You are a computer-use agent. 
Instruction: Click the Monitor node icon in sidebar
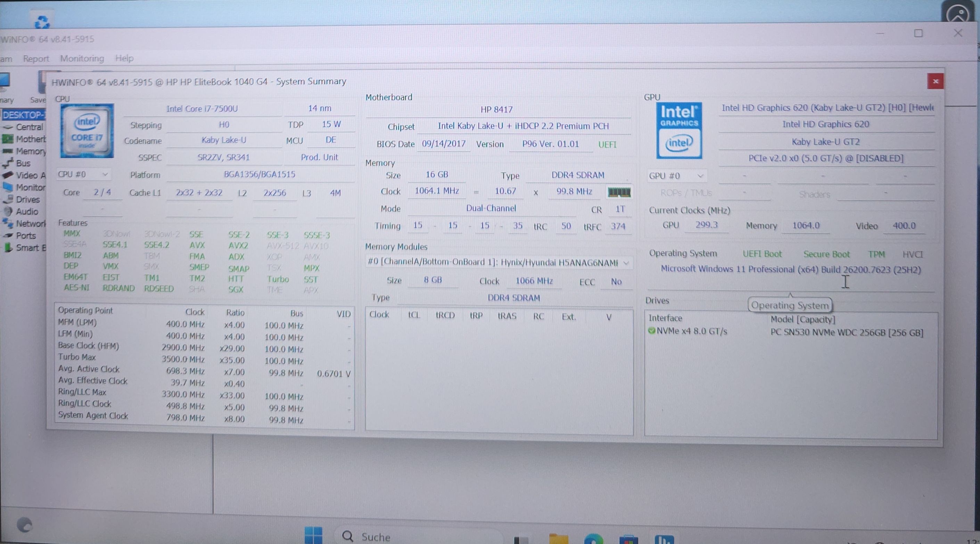(x=8, y=187)
